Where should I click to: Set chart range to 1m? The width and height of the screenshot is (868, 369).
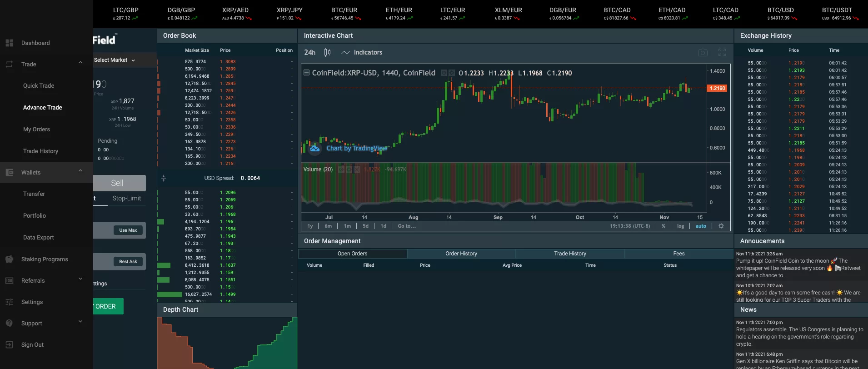347,226
